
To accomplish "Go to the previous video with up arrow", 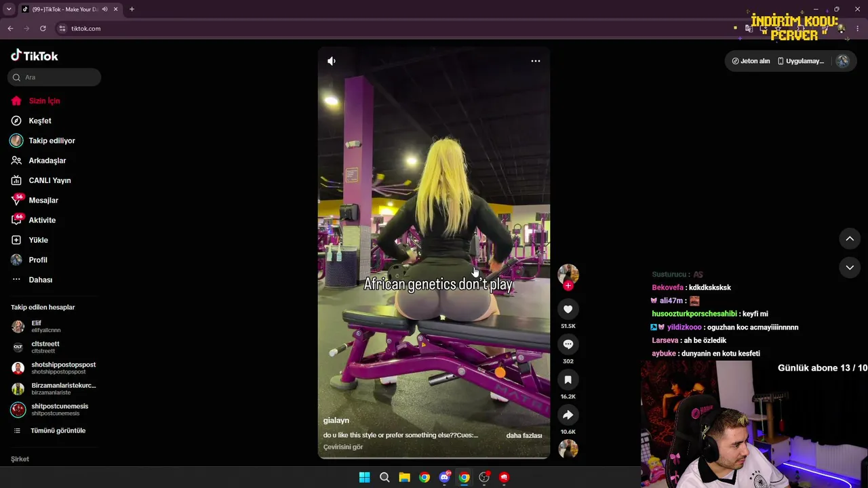I will pyautogui.click(x=850, y=239).
